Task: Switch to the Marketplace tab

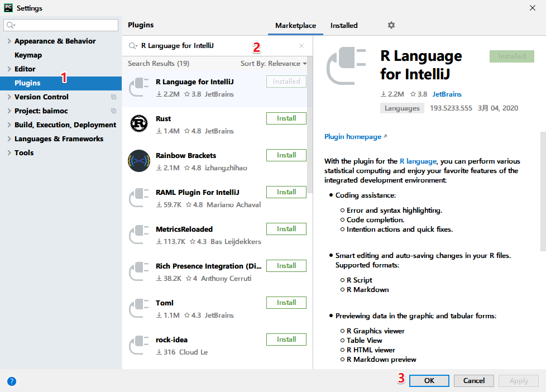Action: [296, 26]
